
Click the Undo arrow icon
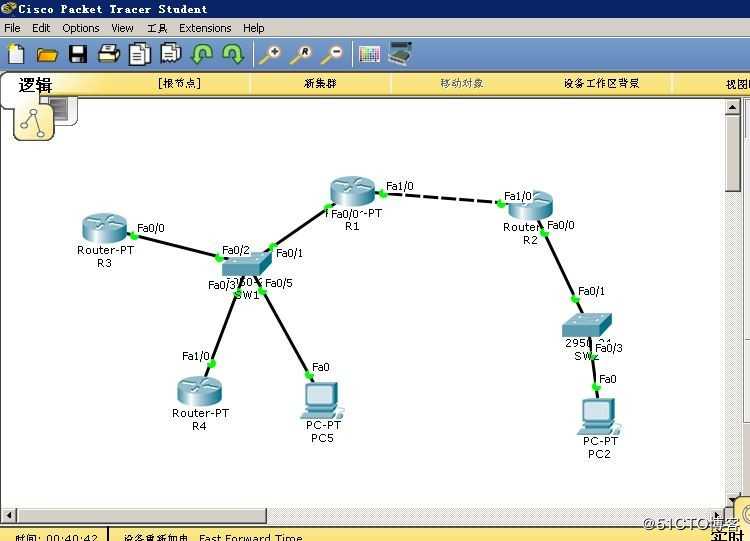[202, 54]
